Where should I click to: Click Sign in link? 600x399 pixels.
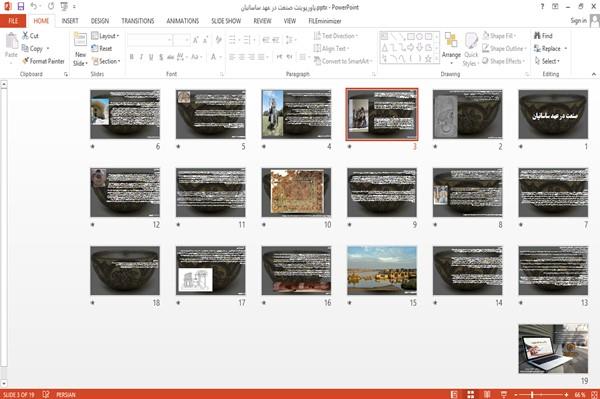[578, 21]
